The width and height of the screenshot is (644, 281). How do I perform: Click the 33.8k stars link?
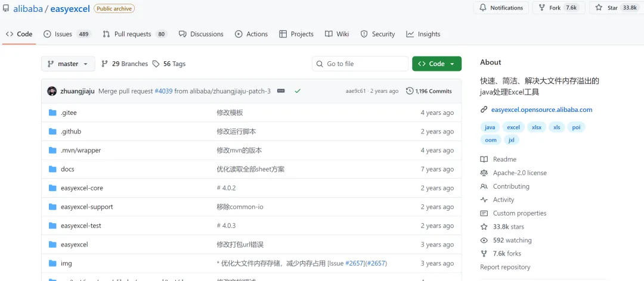point(509,227)
